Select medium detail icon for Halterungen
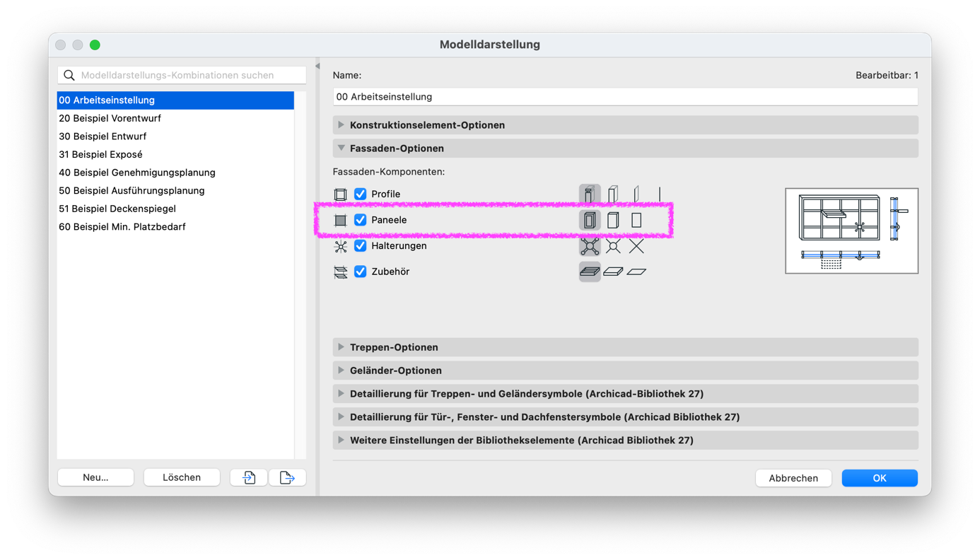Screen dimensions: 980x560 [x=613, y=246]
